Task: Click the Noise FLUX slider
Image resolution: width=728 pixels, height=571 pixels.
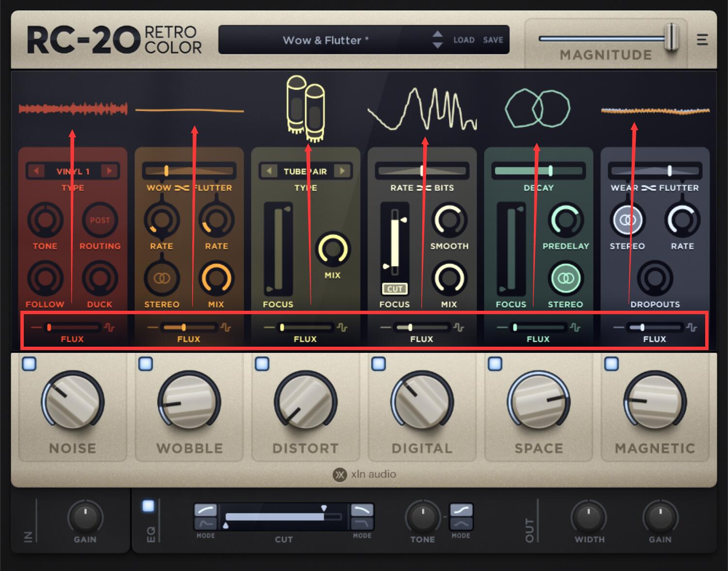Action: click(72, 327)
